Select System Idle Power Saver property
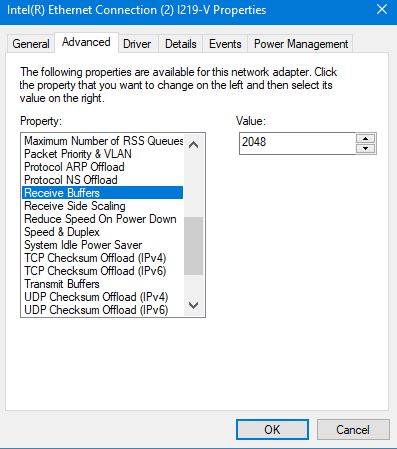The image size is (397, 449). coord(103,245)
